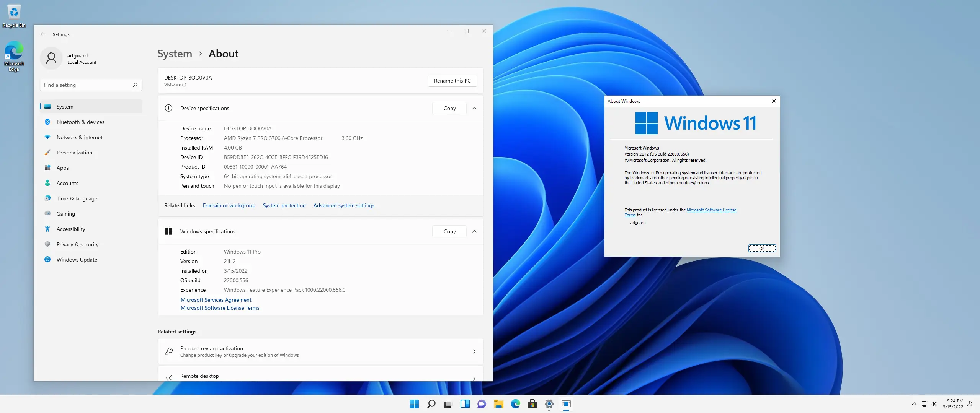Select the Gaming sidebar item

pos(65,214)
